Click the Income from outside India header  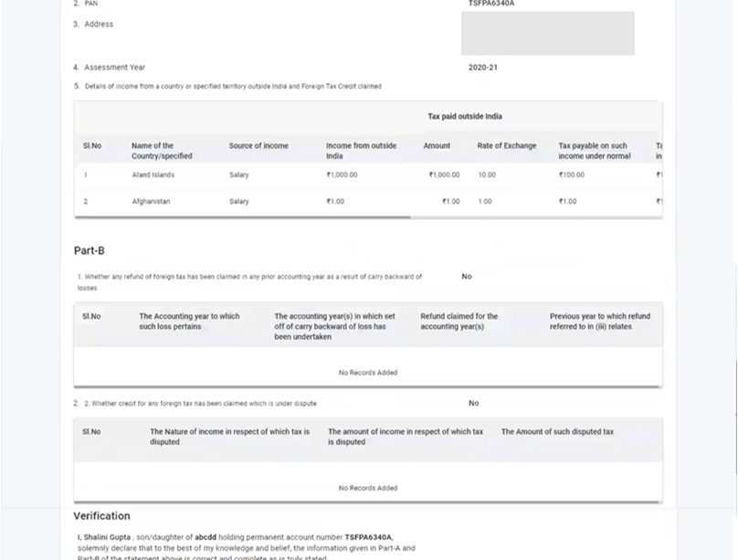361,151
